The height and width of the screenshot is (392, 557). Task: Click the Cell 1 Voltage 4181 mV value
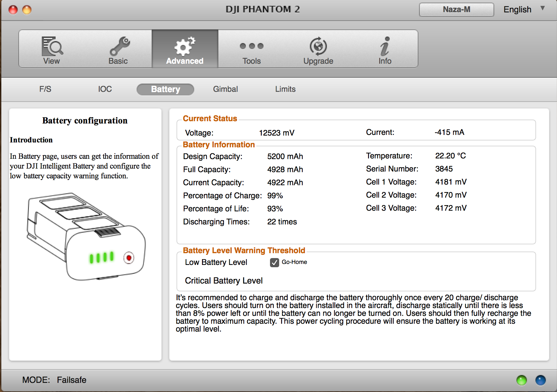pyautogui.click(x=451, y=182)
